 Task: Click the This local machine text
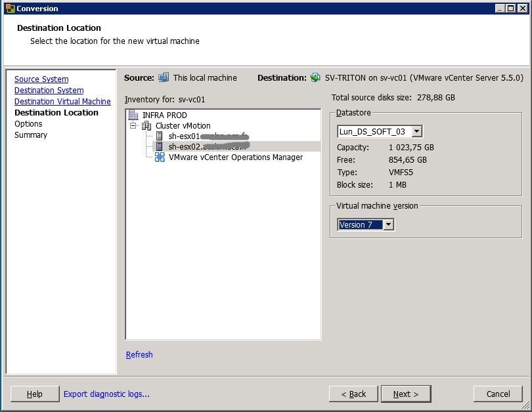point(205,77)
